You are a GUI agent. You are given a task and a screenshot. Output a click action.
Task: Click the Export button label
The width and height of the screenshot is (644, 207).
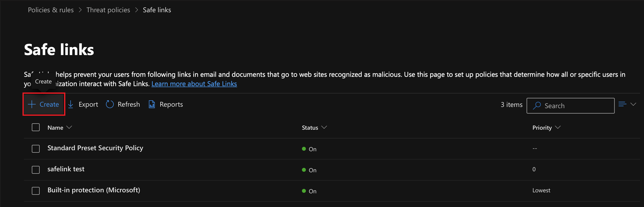[x=88, y=104]
